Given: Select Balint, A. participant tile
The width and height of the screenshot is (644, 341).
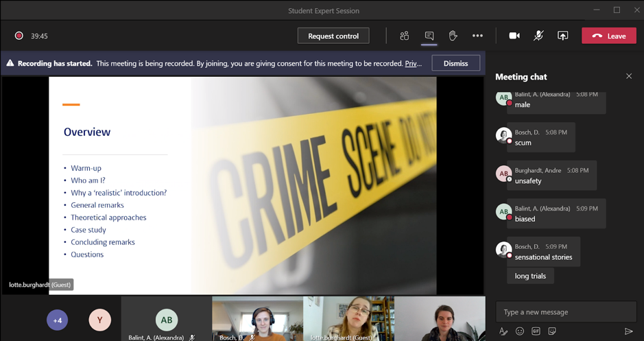Looking at the screenshot, I should pyautogui.click(x=167, y=319).
